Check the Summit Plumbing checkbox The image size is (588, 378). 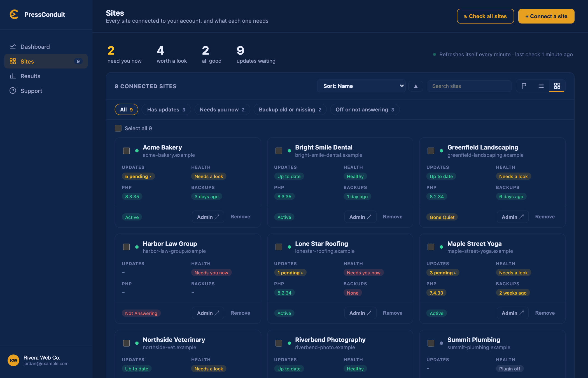tap(431, 343)
